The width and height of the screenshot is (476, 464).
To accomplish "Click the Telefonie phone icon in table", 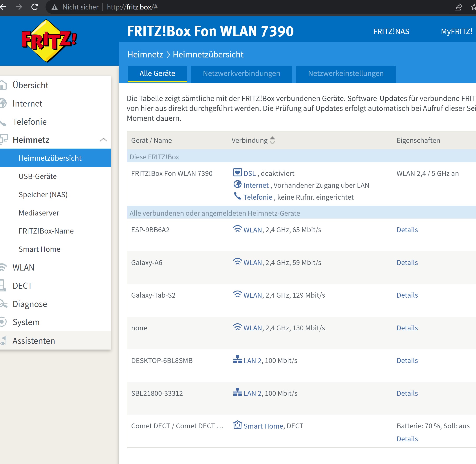I will pyautogui.click(x=237, y=196).
